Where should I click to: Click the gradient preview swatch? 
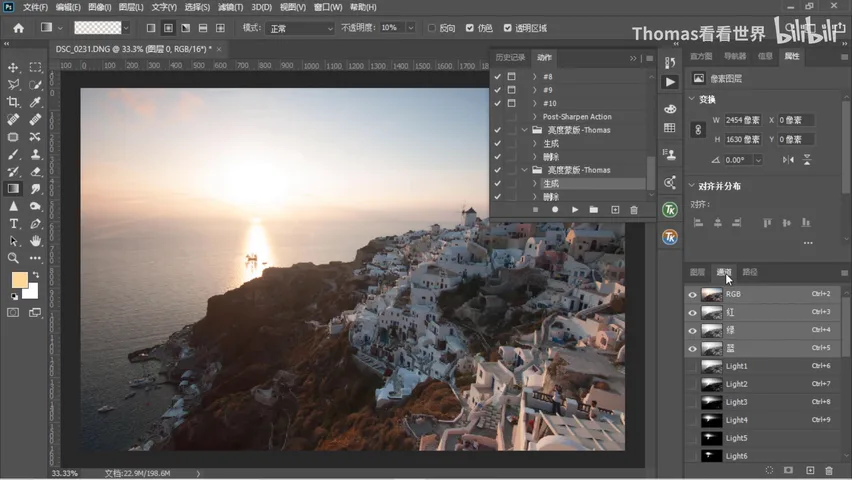[98, 28]
